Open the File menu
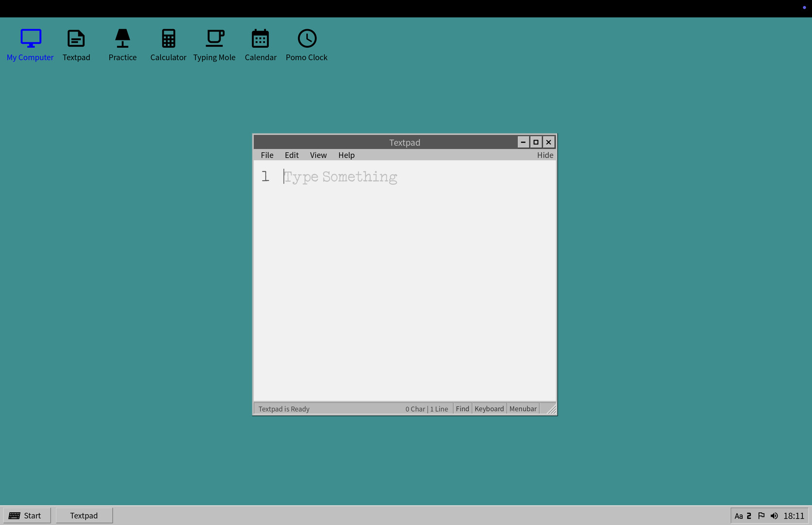The width and height of the screenshot is (812, 525). pos(267,155)
